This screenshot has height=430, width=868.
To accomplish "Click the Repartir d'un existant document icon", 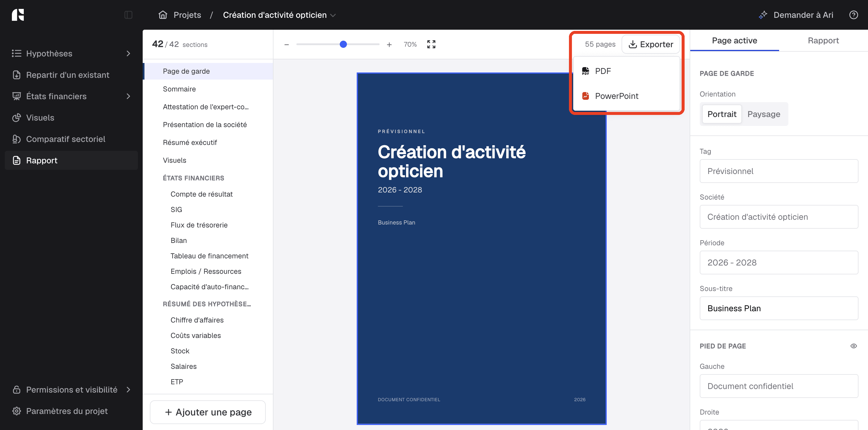I will point(17,75).
